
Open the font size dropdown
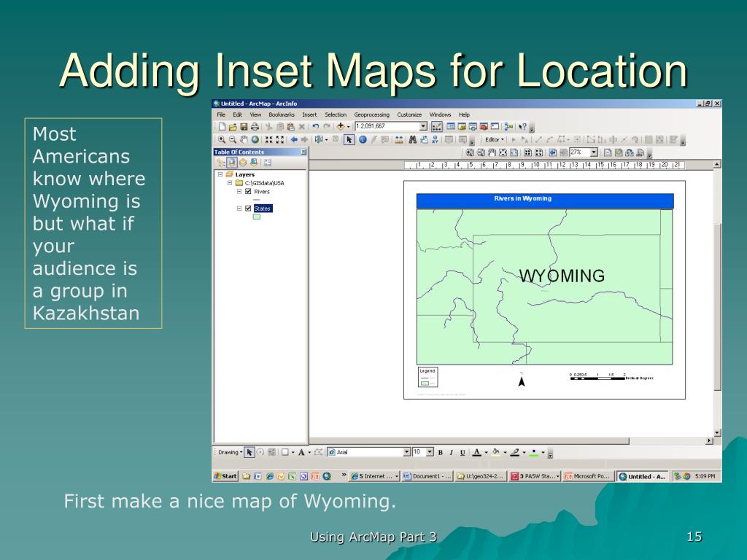pos(430,452)
